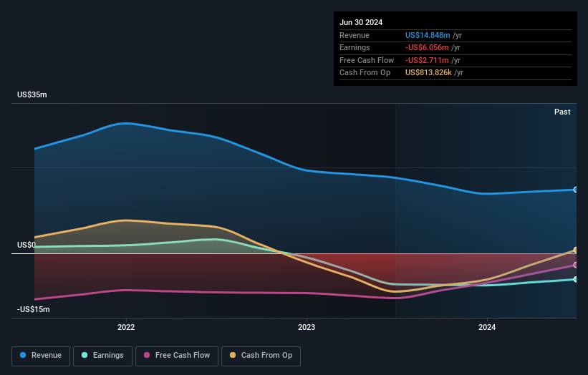The width and height of the screenshot is (588, 375).
Task: Toggle the Revenue legend button
Action: [x=41, y=356]
